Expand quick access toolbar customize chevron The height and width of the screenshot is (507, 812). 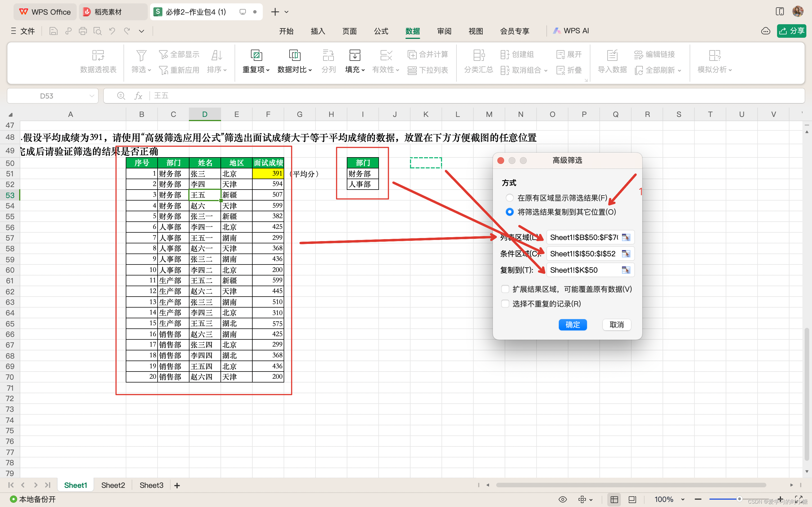(x=142, y=31)
